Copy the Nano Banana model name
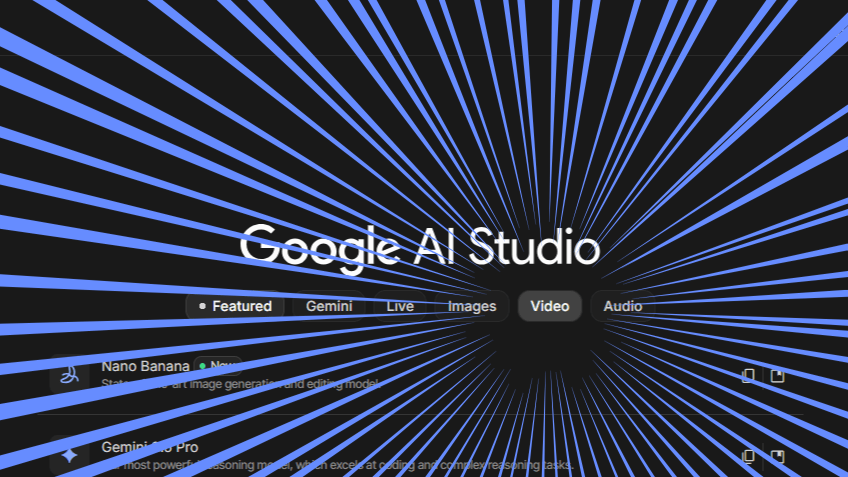The height and width of the screenshot is (477, 848). point(748,375)
